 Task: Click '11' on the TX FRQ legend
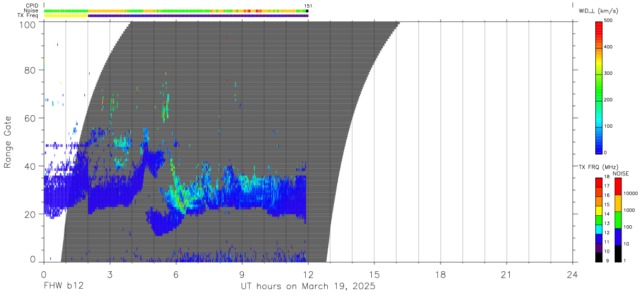[x=607, y=242]
